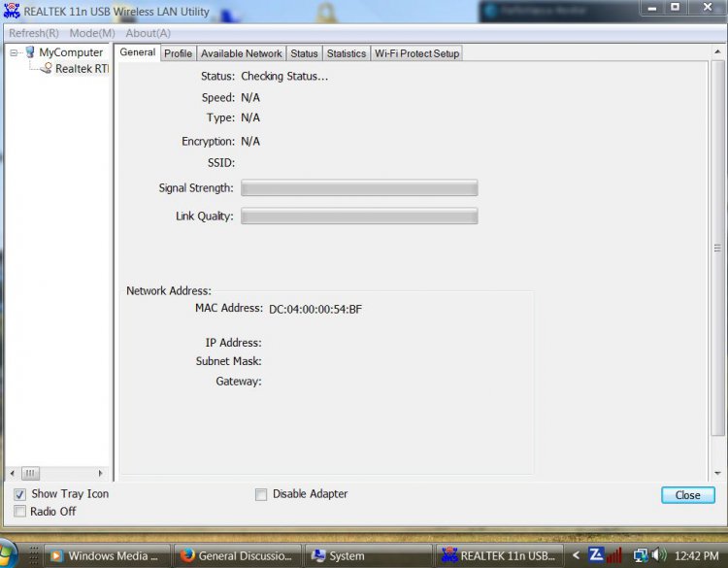Show hidden tray icons arrow
The width and height of the screenshot is (728, 568).
point(577,555)
